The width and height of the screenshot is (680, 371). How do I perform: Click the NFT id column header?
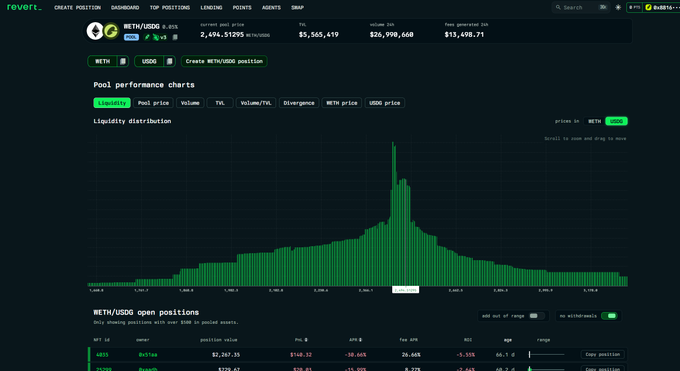(101, 340)
